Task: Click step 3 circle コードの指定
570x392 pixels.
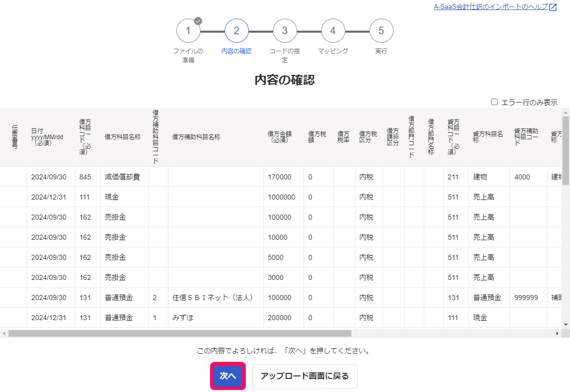Action: click(284, 31)
